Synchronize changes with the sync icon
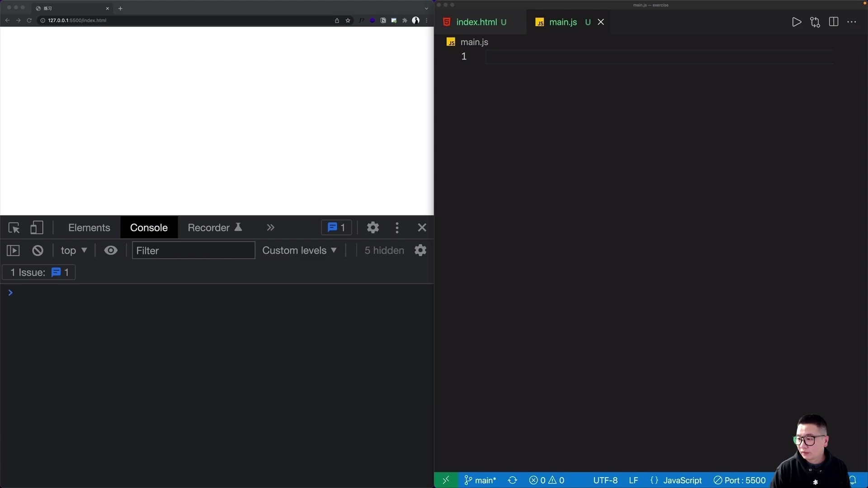The image size is (868, 488). [x=512, y=480]
